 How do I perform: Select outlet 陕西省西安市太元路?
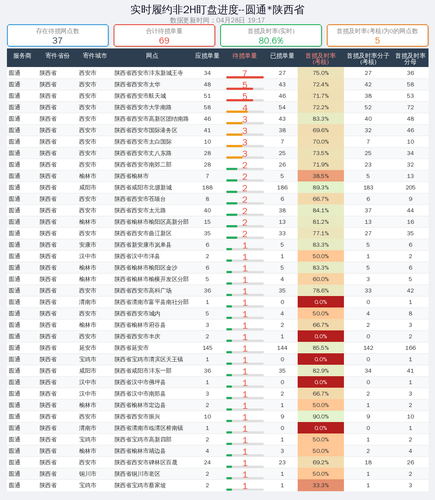pyautogui.click(x=140, y=210)
